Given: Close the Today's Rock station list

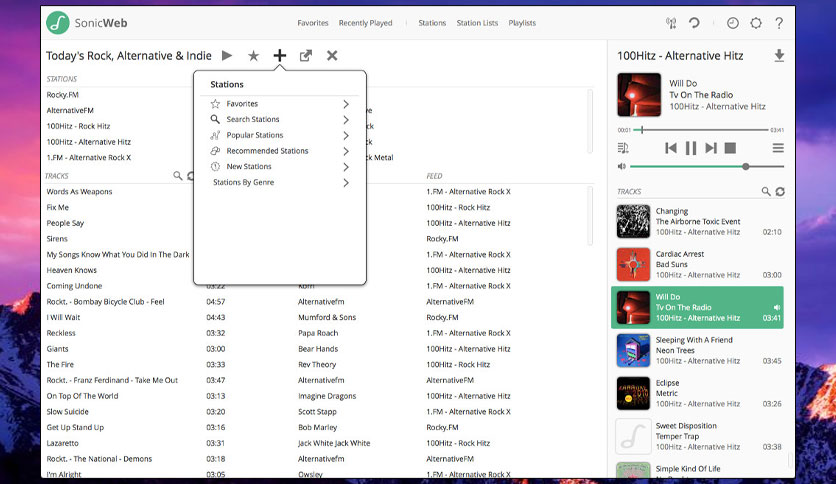Looking at the screenshot, I should (x=332, y=55).
